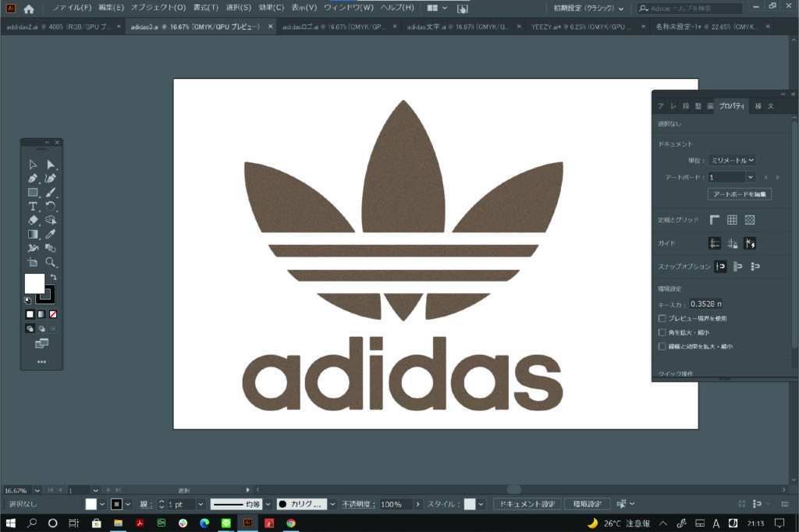Select the Eraser tool
The image size is (799, 532).
click(33, 220)
